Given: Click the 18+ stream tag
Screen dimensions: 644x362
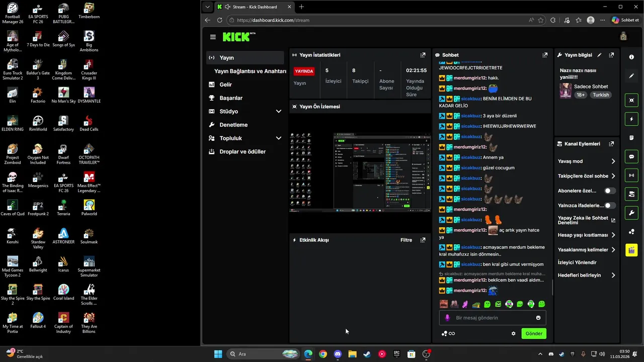Looking at the screenshot, I should (581, 95).
